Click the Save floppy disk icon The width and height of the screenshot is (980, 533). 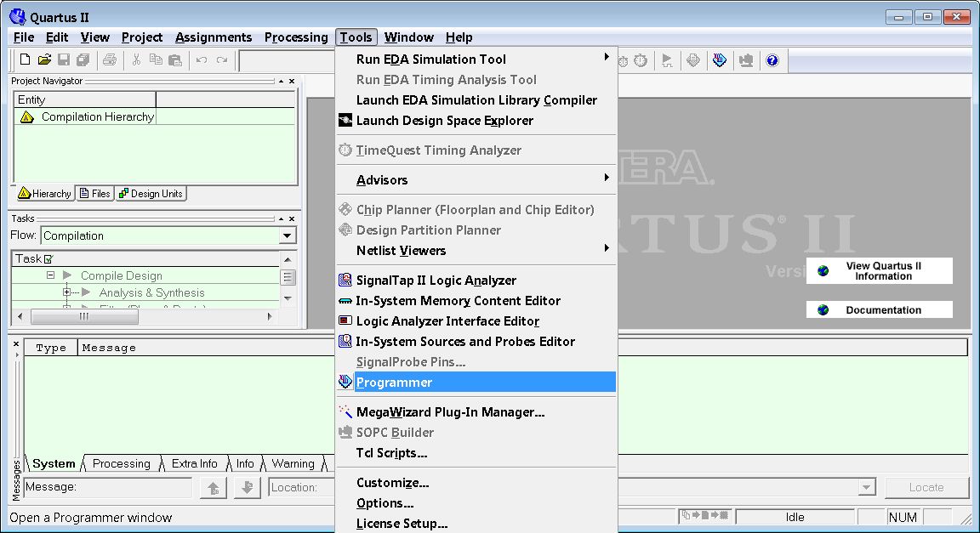coord(64,60)
